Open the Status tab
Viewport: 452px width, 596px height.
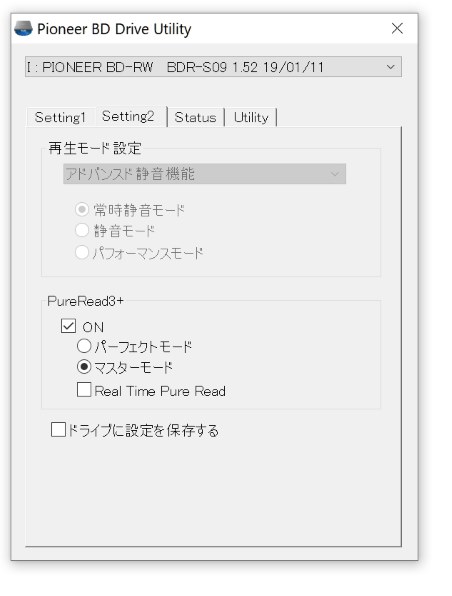pos(195,117)
